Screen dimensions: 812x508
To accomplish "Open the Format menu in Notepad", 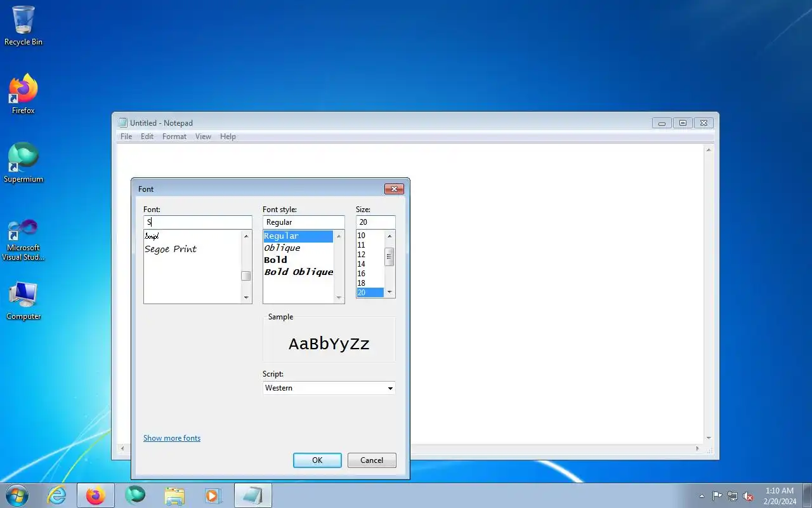I will (174, 137).
